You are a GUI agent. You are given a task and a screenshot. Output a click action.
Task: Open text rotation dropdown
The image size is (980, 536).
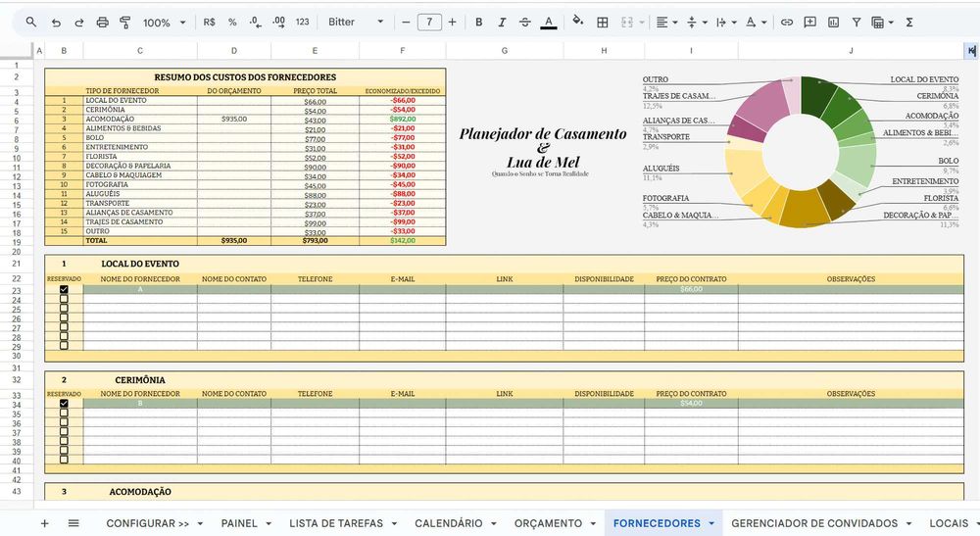point(757,22)
